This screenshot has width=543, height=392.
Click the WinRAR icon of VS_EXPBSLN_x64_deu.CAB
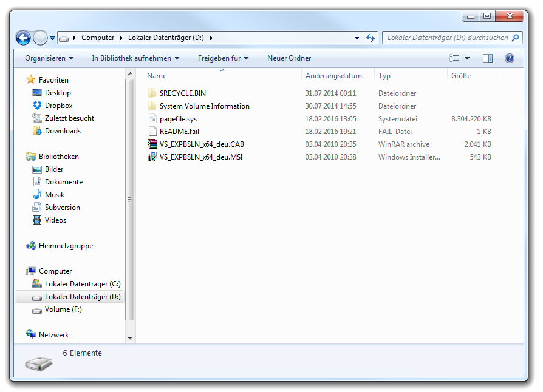pos(152,144)
